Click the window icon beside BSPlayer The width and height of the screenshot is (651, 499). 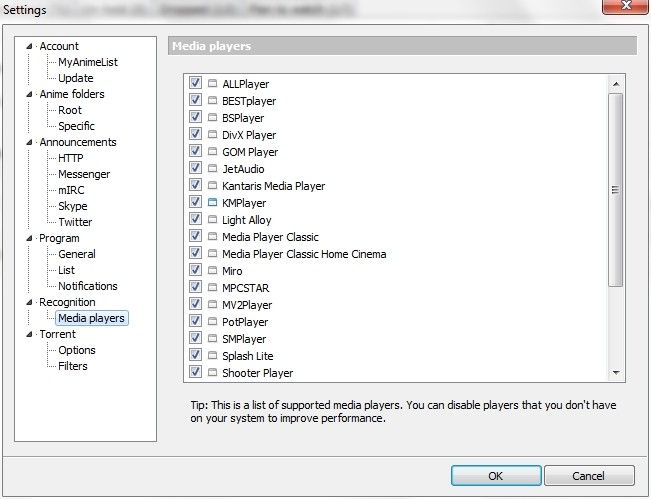(x=212, y=117)
